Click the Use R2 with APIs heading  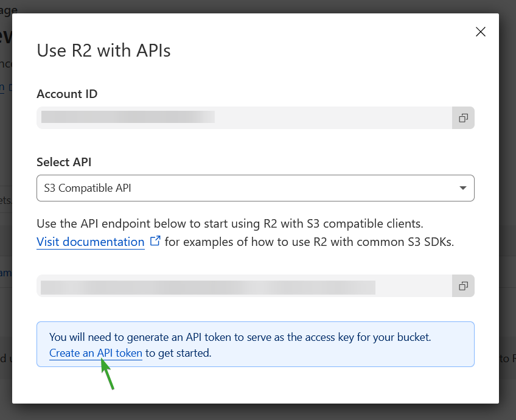coord(103,51)
